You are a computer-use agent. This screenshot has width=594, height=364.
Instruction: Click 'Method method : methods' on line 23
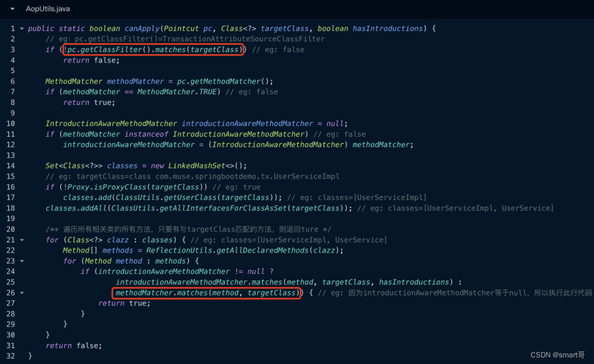[135, 261]
